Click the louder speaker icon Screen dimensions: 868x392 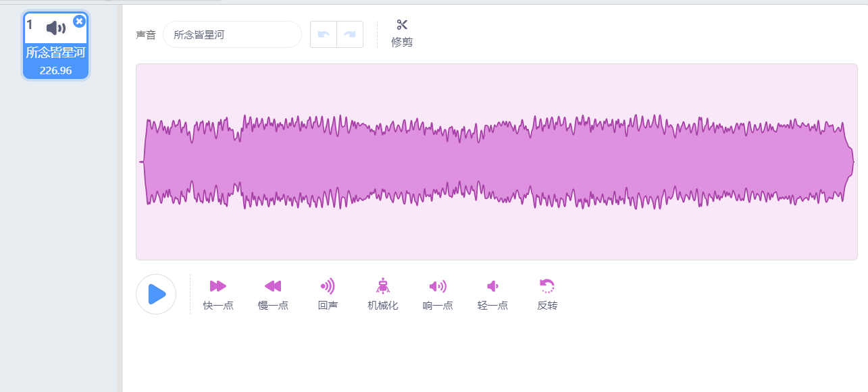click(438, 286)
